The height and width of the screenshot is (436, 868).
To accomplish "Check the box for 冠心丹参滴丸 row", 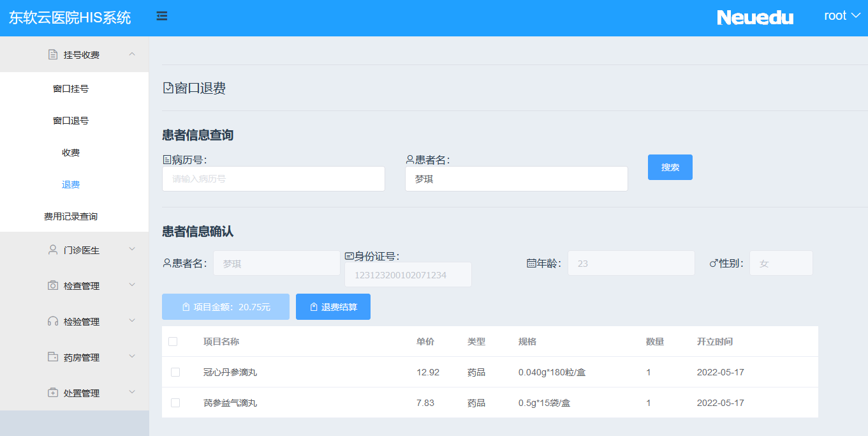I will (x=175, y=372).
